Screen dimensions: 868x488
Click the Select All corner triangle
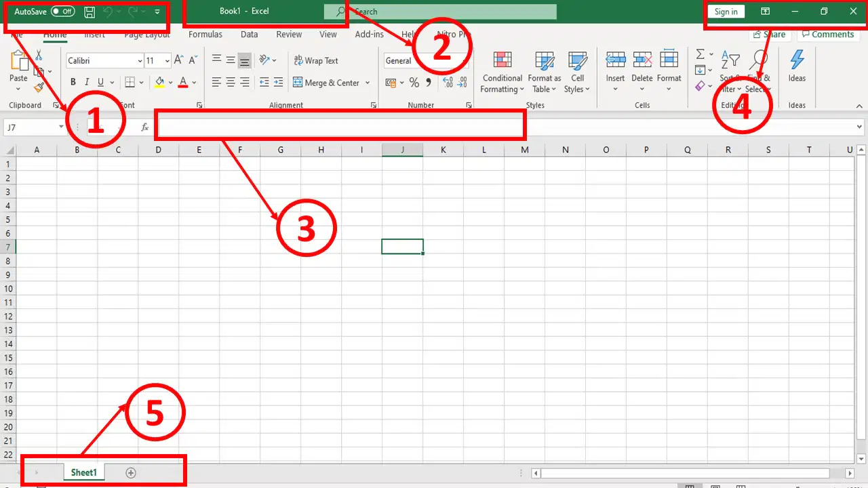click(9, 150)
